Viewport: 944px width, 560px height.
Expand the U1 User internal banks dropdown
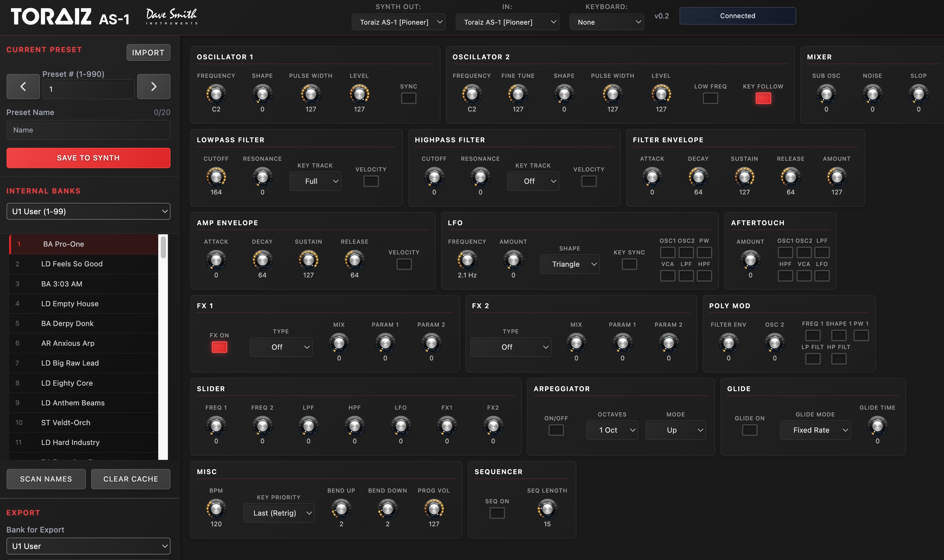tap(88, 211)
